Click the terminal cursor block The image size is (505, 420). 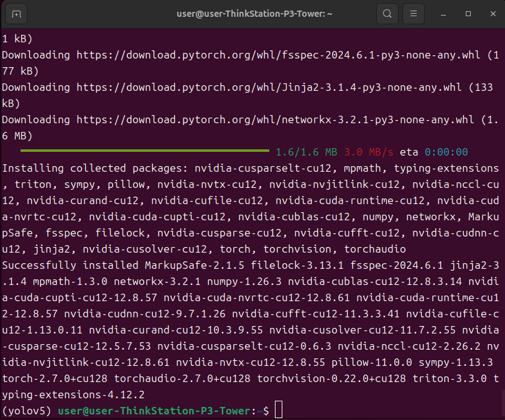coord(279,409)
